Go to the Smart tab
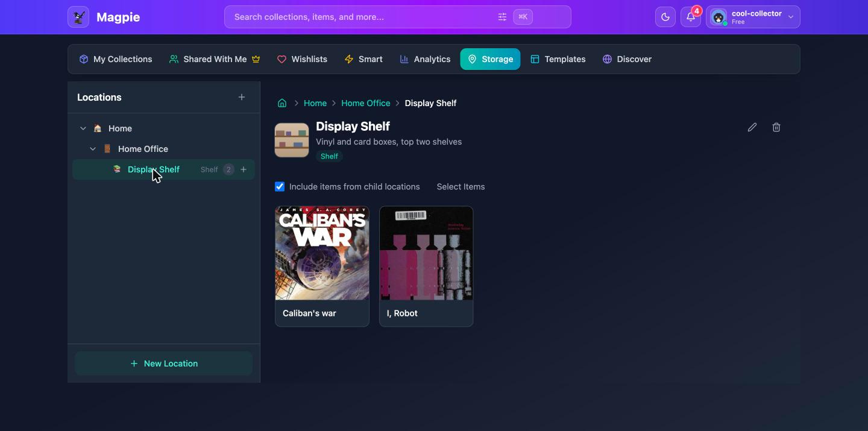The image size is (868, 431). pyautogui.click(x=363, y=59)
